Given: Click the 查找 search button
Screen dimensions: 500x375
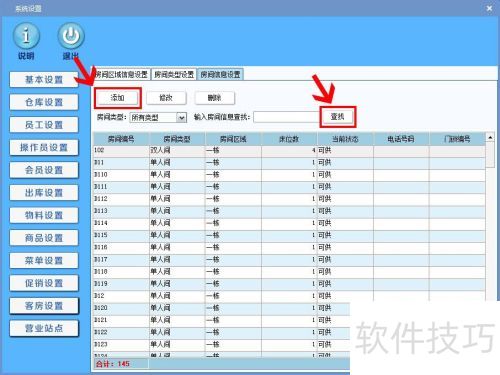Looking at the screenshot, I should (337, 116).
